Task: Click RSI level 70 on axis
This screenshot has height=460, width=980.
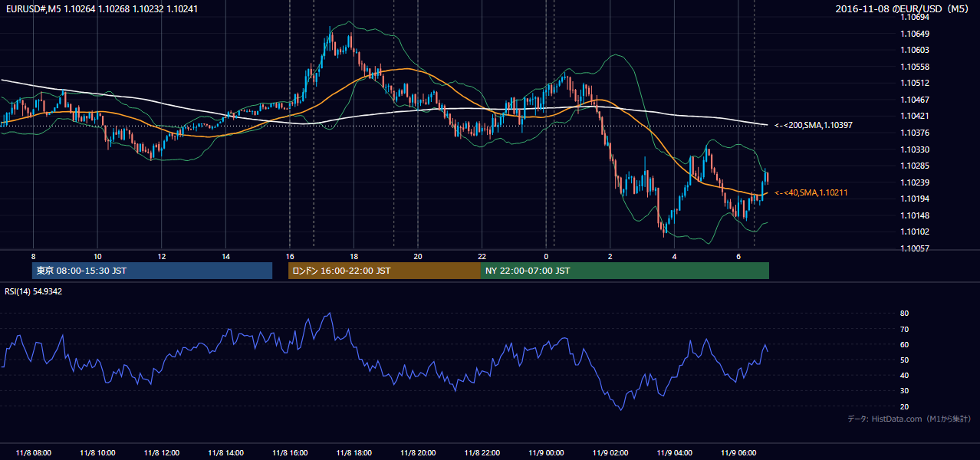Action: coord(904,329)
